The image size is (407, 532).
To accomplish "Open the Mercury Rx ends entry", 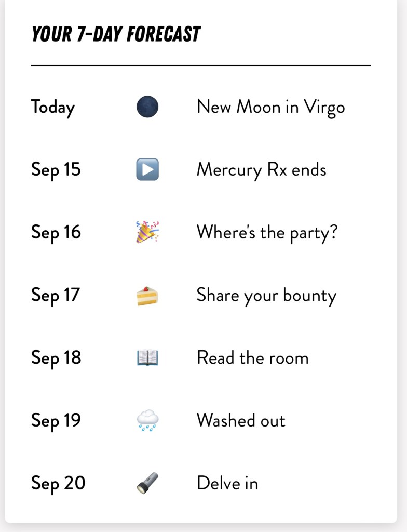I will (261, 170).
